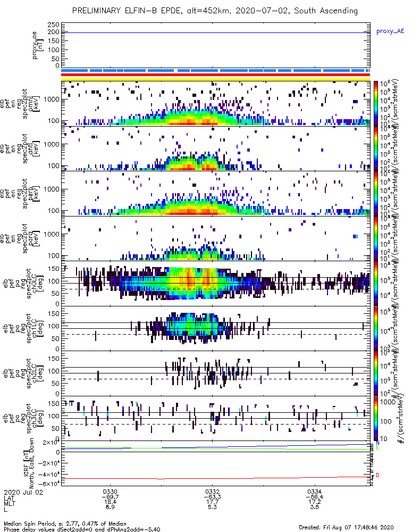Click the Created Fri Aug 07 timestamp
412x532 pixels.
pos(346,527)
